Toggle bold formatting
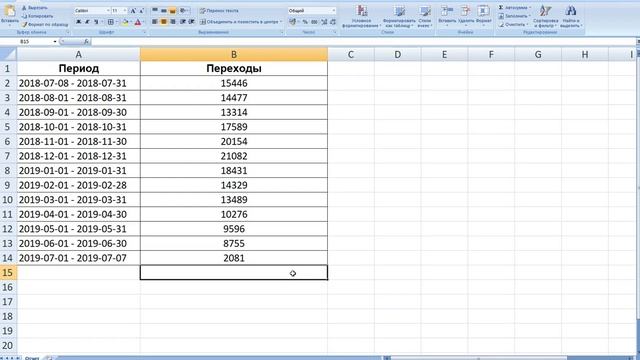This screenshot has width=640, height=360. (x=78, y=22)
